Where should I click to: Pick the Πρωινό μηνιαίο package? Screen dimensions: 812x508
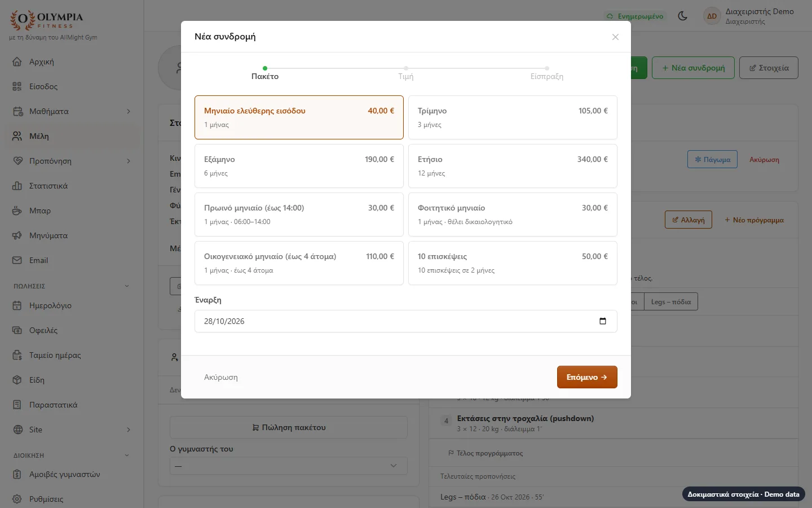click(299, 214)
